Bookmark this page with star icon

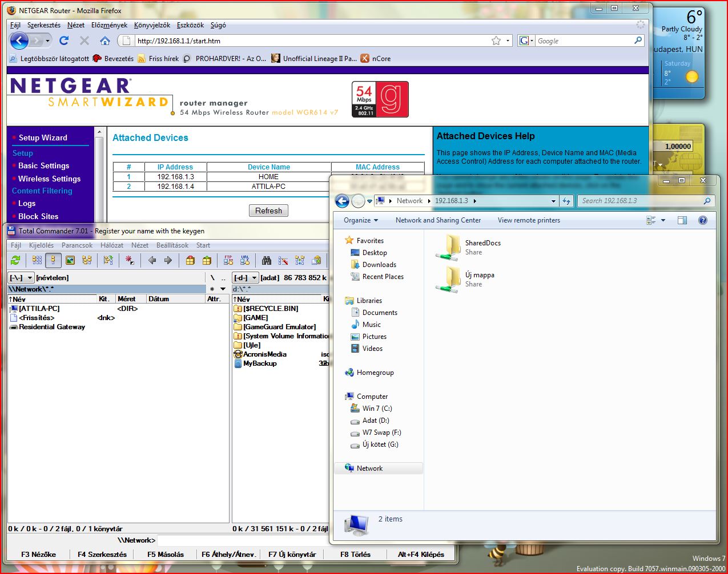click(x=496, y=41)
